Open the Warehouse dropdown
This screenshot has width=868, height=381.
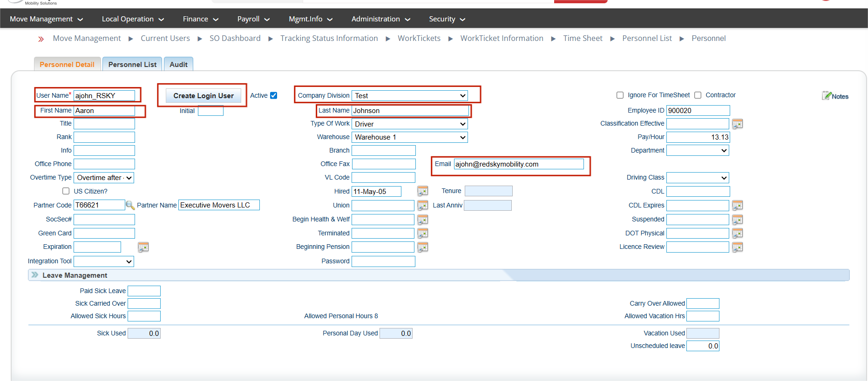pos(409,137)
